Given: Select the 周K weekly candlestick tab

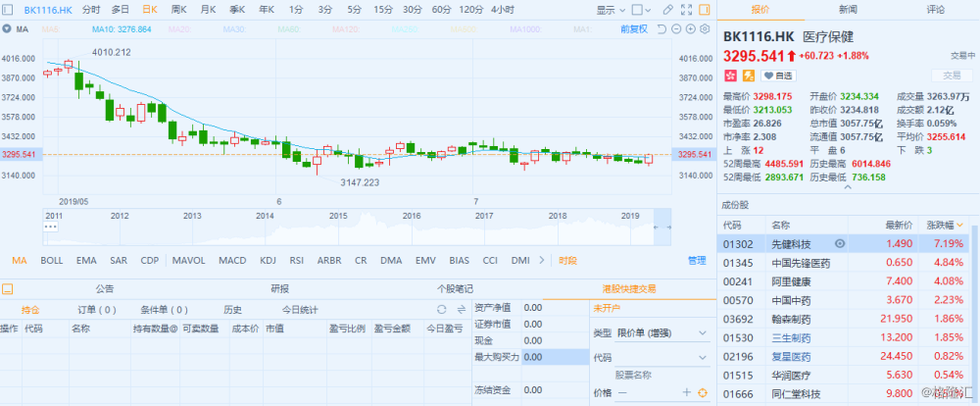Looking at the screenshot, I should [x=178, y=9].
